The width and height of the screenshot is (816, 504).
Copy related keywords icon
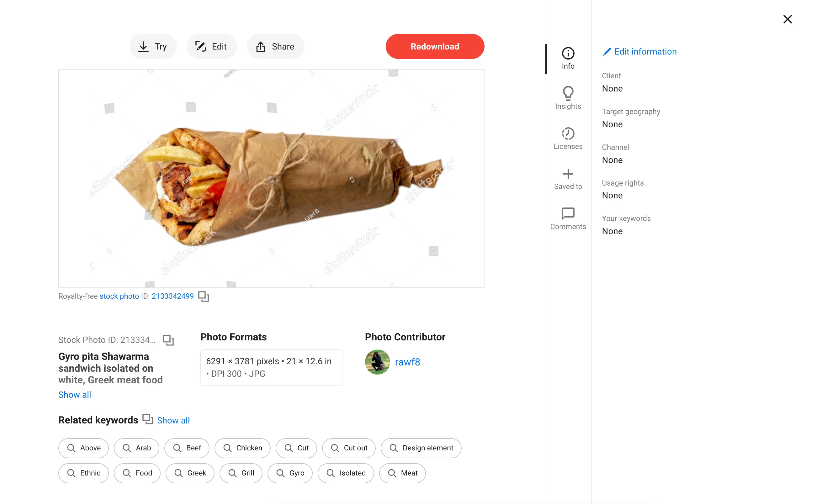click(x=148, y=419)
